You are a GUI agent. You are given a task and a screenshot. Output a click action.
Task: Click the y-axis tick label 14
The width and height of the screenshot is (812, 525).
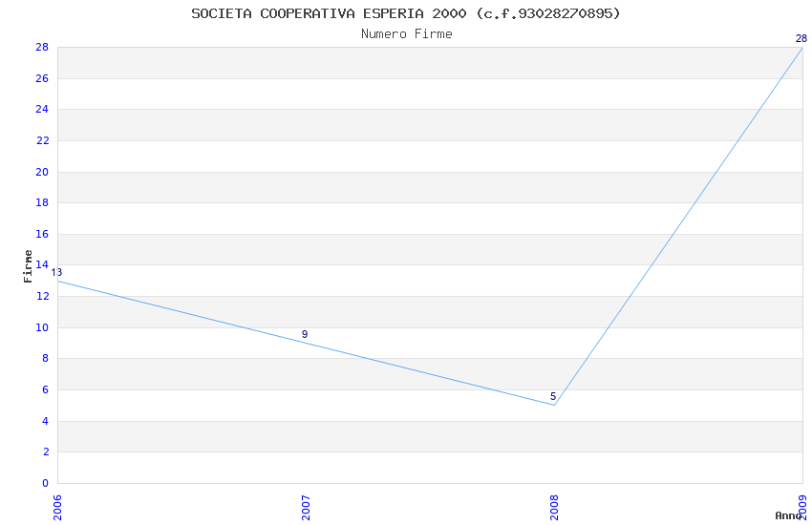pyautogui.click(x=42, y=264)
